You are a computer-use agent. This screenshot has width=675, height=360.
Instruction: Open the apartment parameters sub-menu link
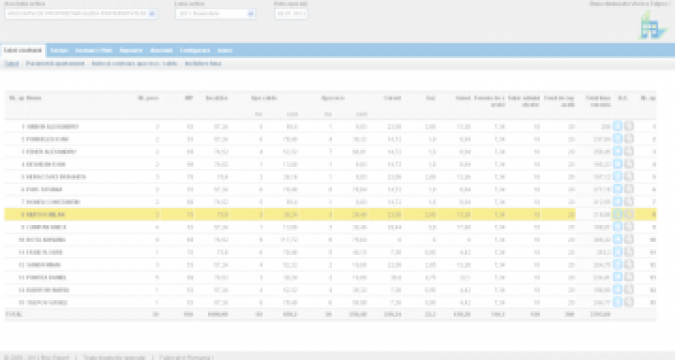[x=55, y=63]
